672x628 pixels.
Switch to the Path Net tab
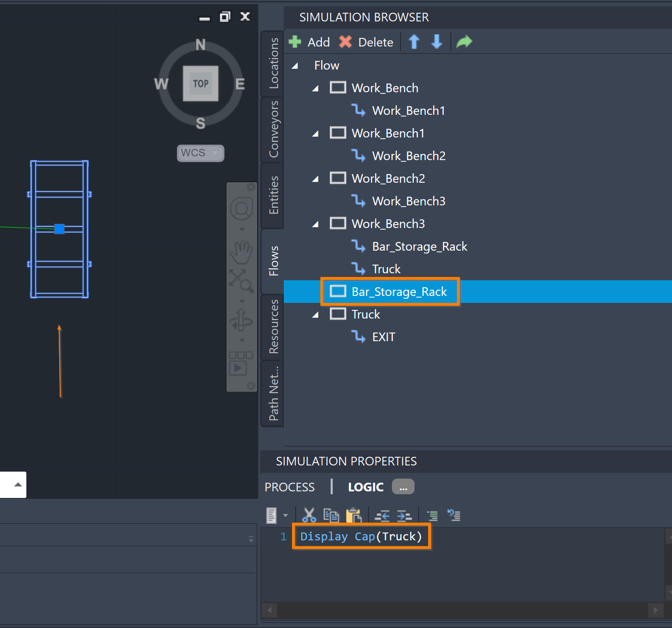click(273, 393)
